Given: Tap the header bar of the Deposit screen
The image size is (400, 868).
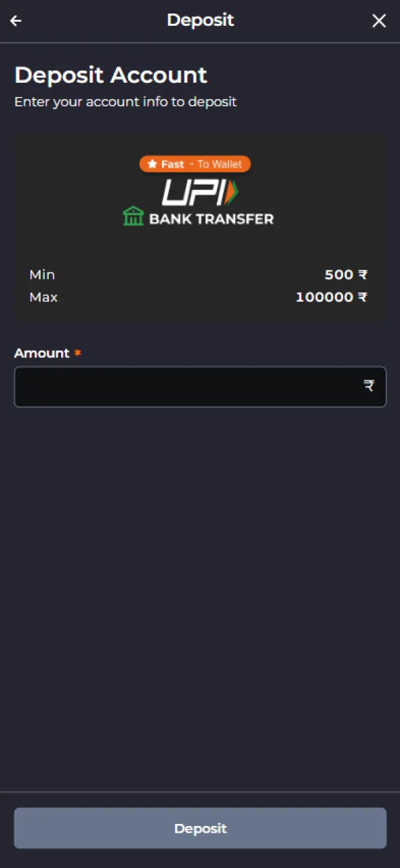Looking at the screenshot, I should pyautogui.click(x=200, y=20).
